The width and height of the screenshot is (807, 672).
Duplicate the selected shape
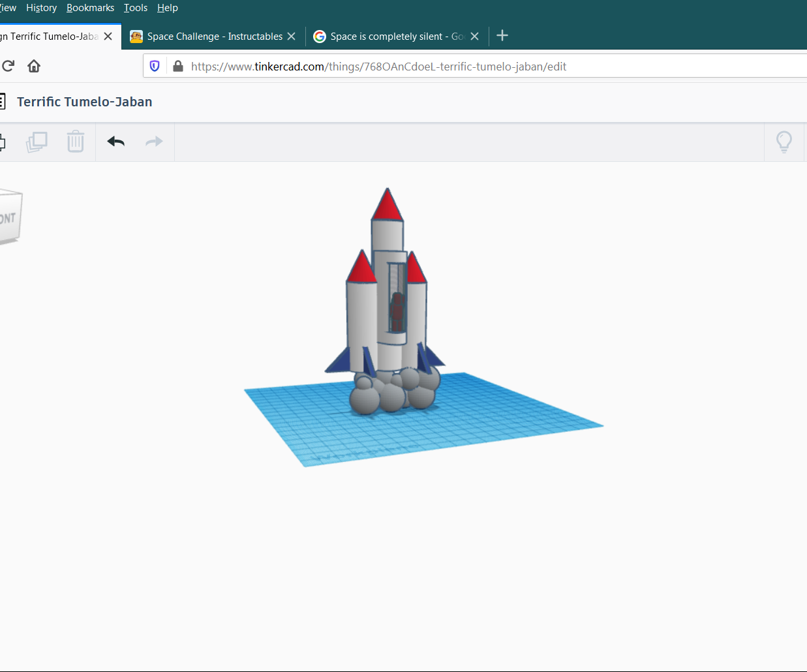point(37,142)
